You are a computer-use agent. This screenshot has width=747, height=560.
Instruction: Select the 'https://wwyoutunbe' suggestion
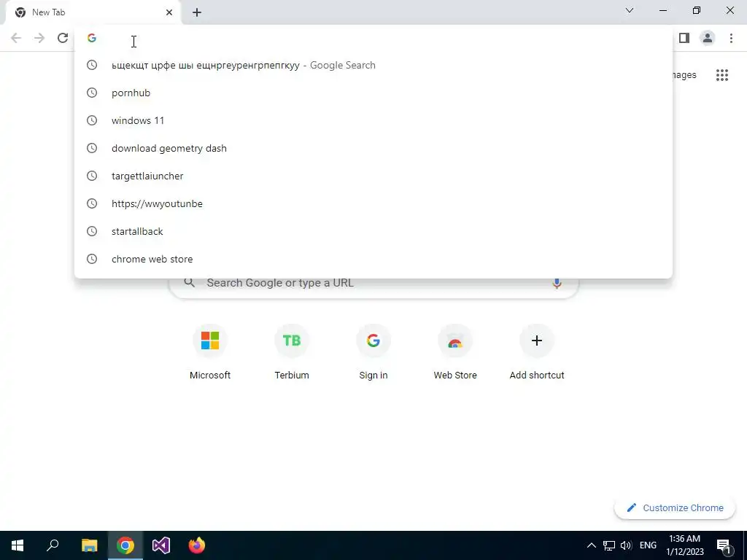(373, 203)
